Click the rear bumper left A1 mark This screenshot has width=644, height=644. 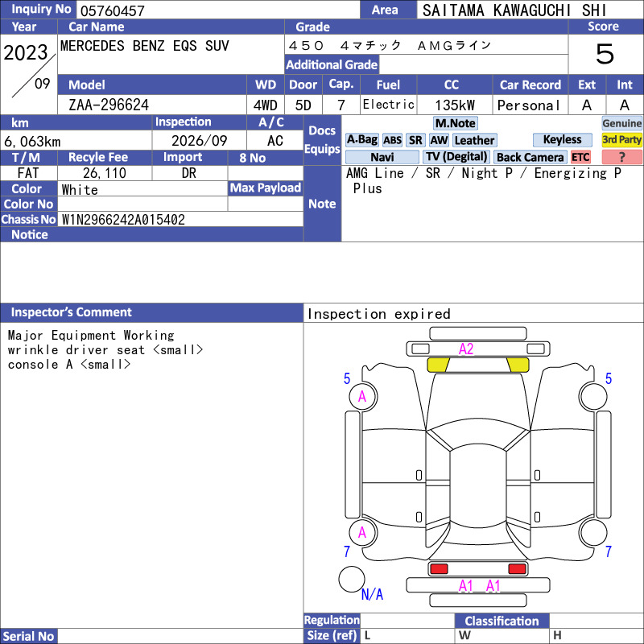(x=466, y=586)
